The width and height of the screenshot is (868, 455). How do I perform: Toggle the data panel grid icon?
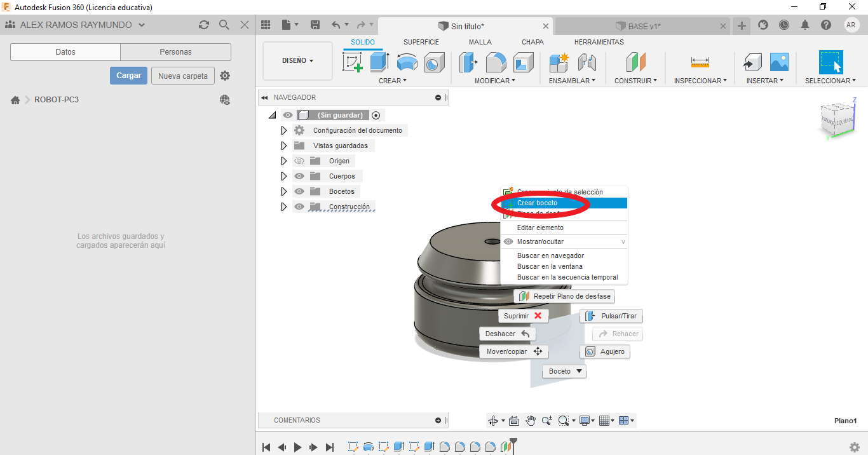click(266, 25)
